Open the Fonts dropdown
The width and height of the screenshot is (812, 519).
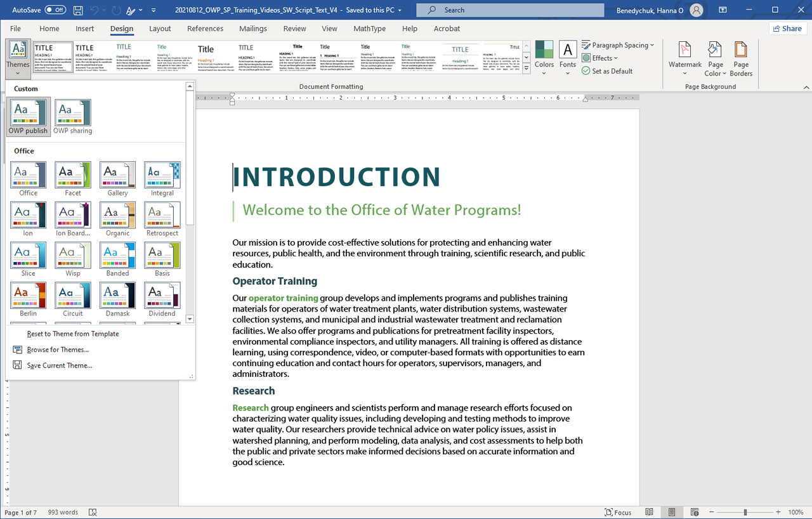click(x=568, y=58)
